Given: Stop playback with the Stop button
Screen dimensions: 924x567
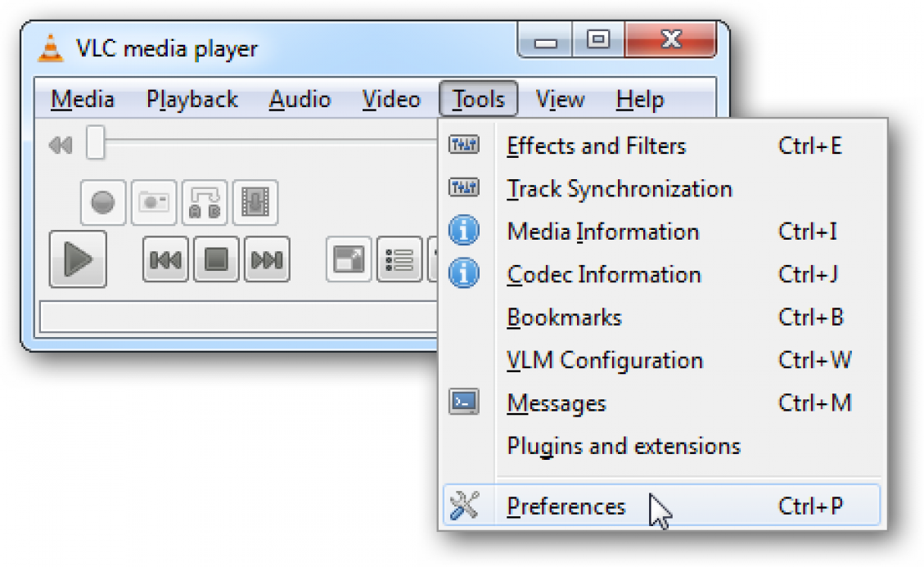Looking at the screenshot, I should pos(216,259).
